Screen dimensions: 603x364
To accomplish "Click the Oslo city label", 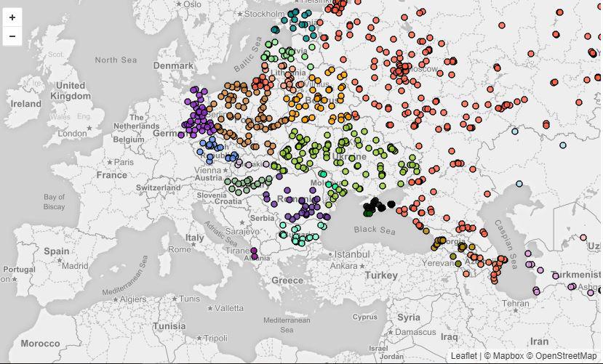I will click(x=192, y=4).
